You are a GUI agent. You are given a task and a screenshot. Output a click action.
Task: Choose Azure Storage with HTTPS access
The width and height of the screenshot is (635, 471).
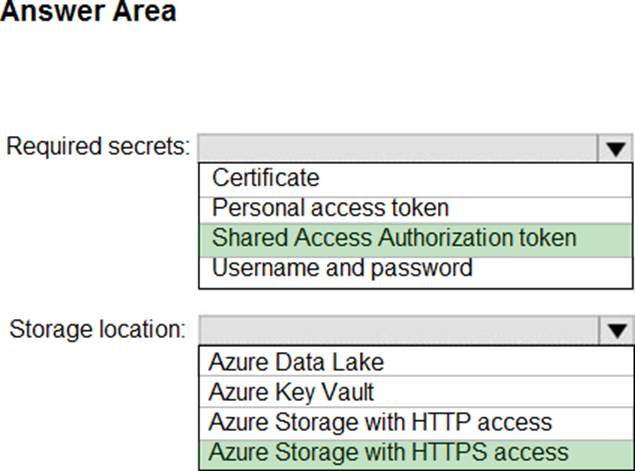pos(388,451)
